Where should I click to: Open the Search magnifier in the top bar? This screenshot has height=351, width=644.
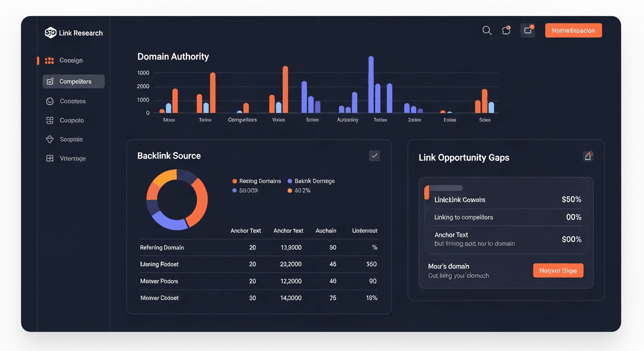pyautogui.click(x=487, y=30)
